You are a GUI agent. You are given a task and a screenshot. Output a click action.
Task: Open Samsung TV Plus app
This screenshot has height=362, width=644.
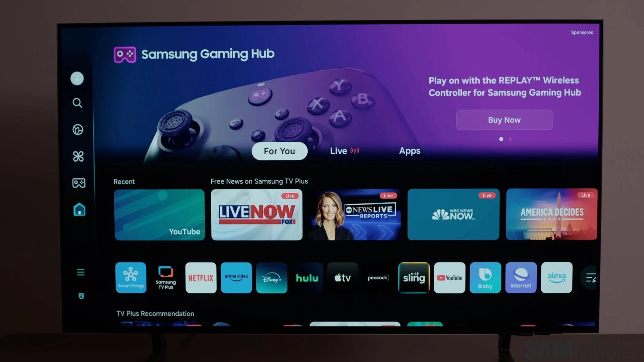click(165, 278)
